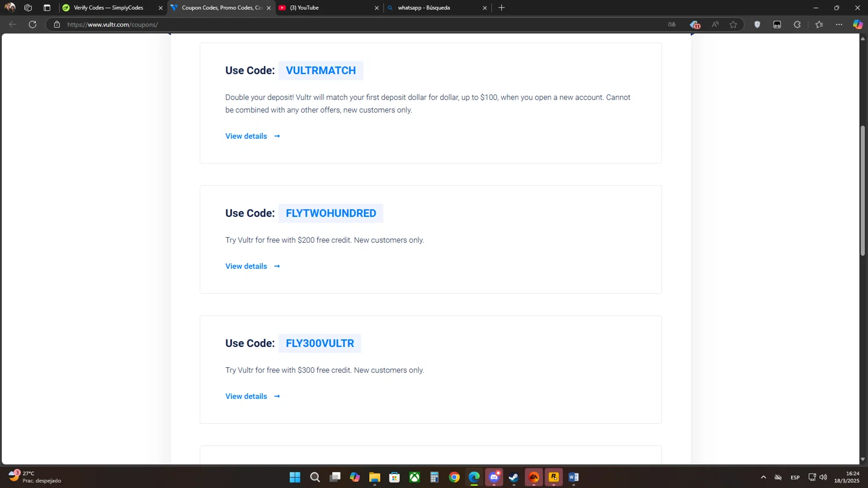Open Microsoft Word from taskbar
The image size is (868, 488).
click(x=573, y=477)
